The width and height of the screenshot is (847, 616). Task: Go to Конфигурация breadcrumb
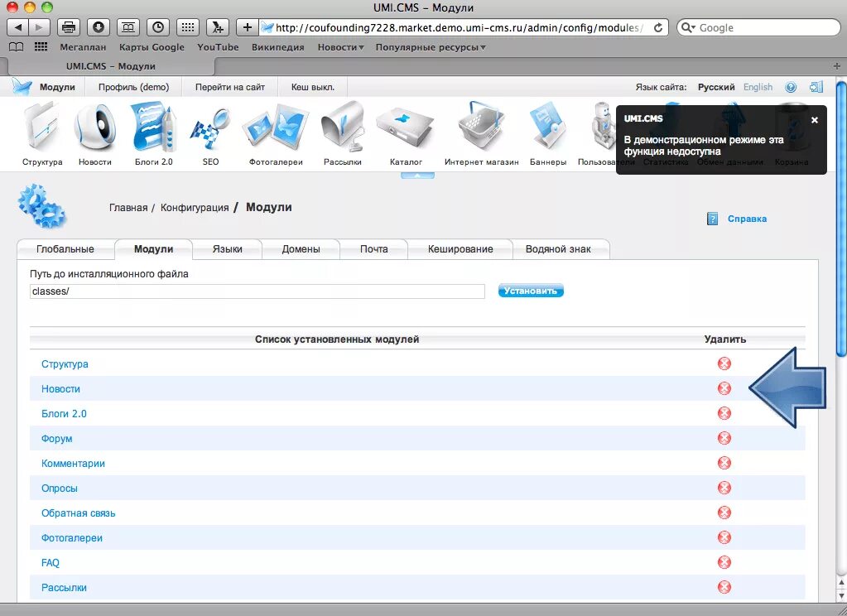tap(195, 208)
